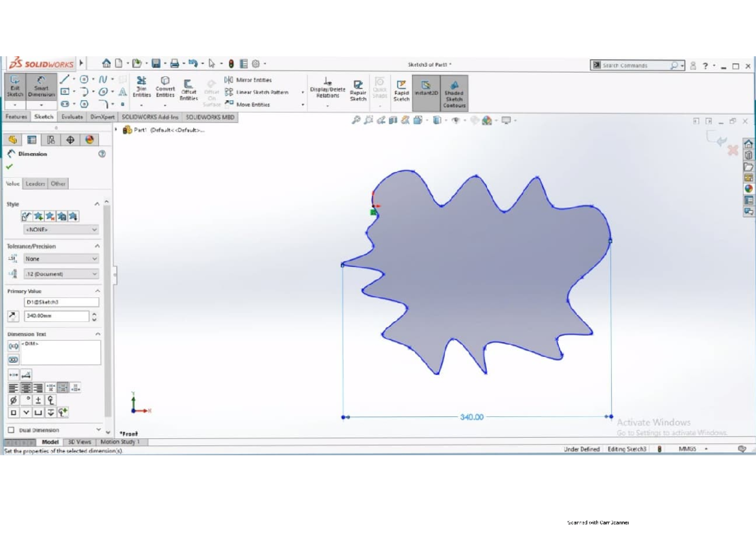This screenshot has height=534, width=756.
Task: Expand the Dual Dimension section
Action: [98, 429]
